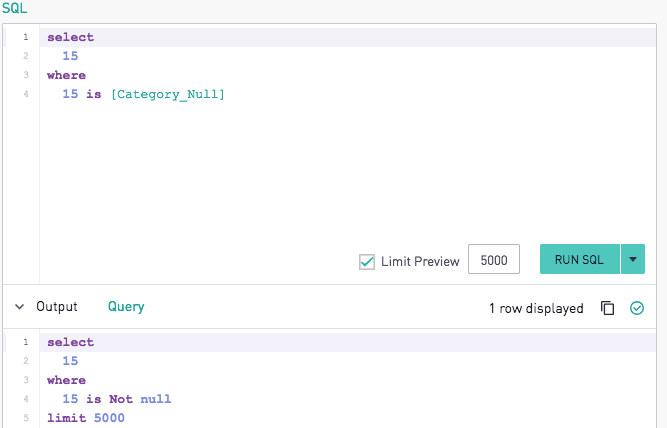Click limit 5000 line in generated query

pyautogui.click(x=86, y=418)
